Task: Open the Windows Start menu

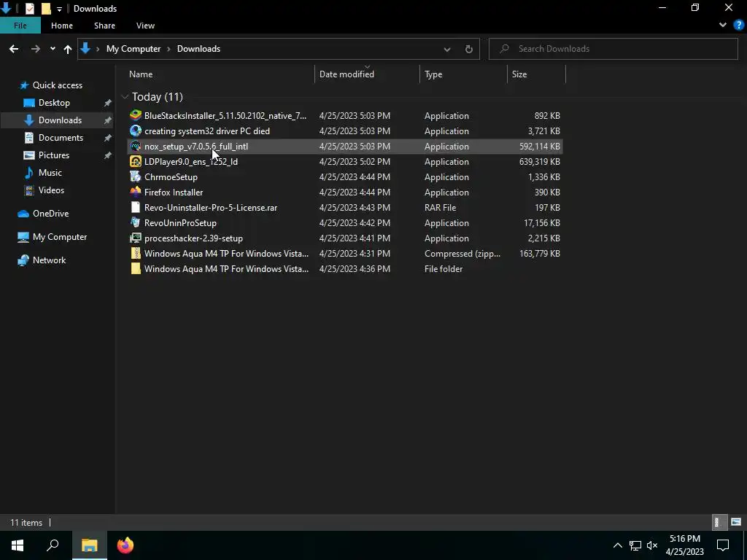Action: click(18, 545)
